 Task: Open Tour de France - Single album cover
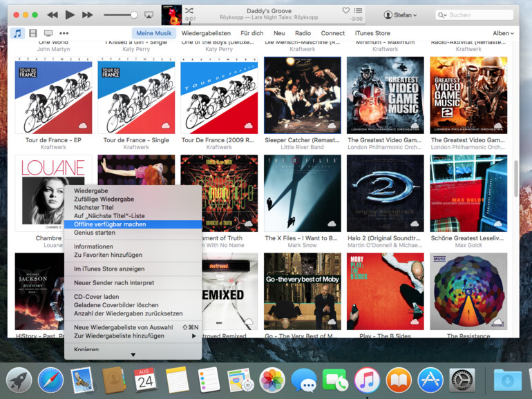[x=136, y=95]
